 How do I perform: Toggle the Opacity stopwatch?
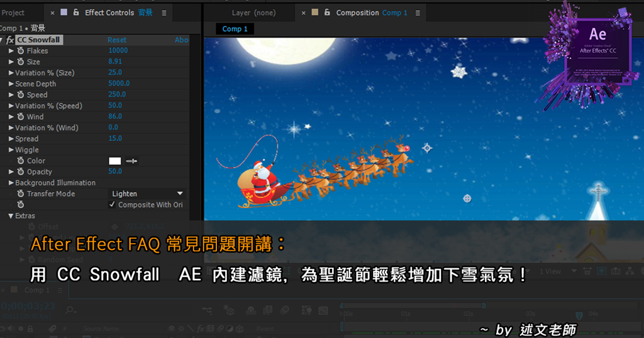[21, 172]
